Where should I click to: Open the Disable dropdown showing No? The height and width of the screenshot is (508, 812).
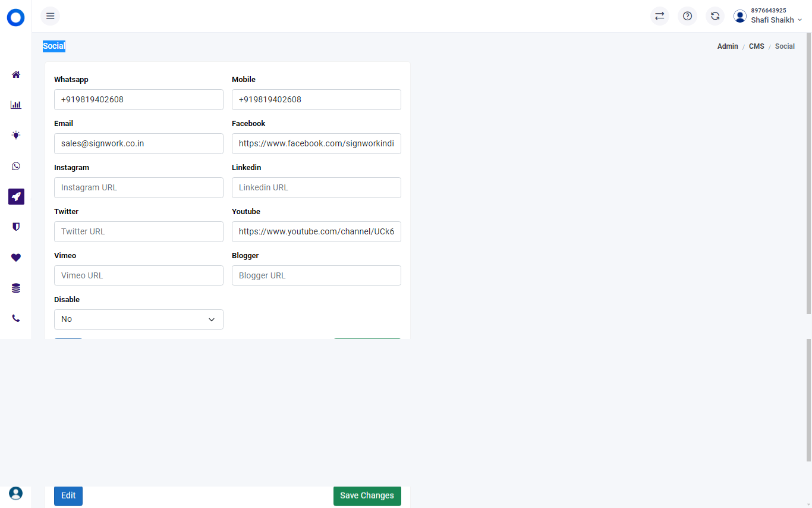tap(139, 319)
